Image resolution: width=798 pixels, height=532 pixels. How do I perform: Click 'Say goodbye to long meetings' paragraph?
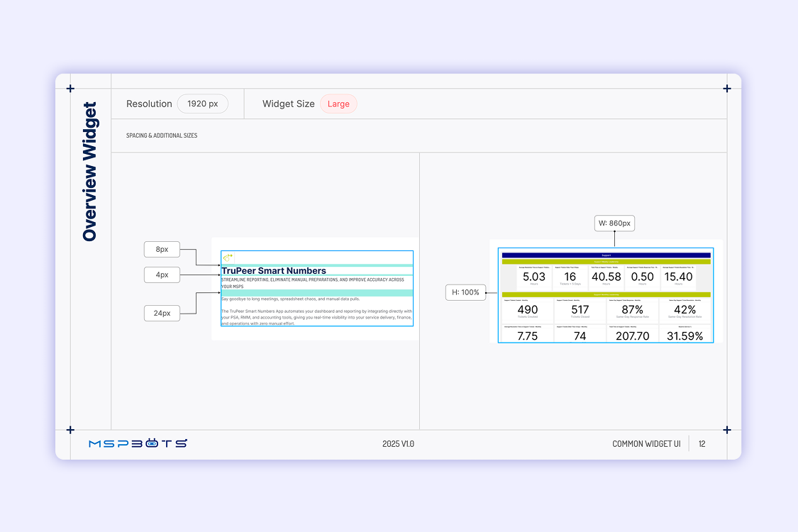coord(291,299)
